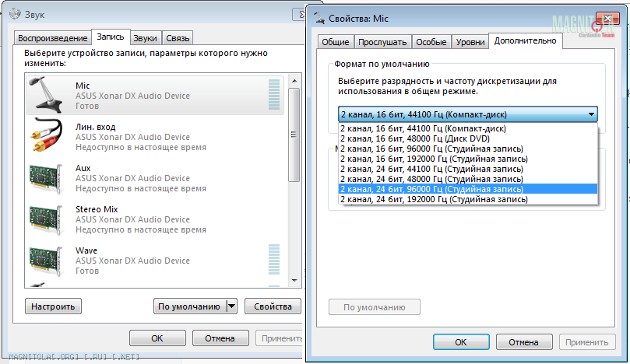Choose 2 канал, 24 бит, 96000 Гц option
Viewport: 630px width, 364px height.
(x=468, y=189)
